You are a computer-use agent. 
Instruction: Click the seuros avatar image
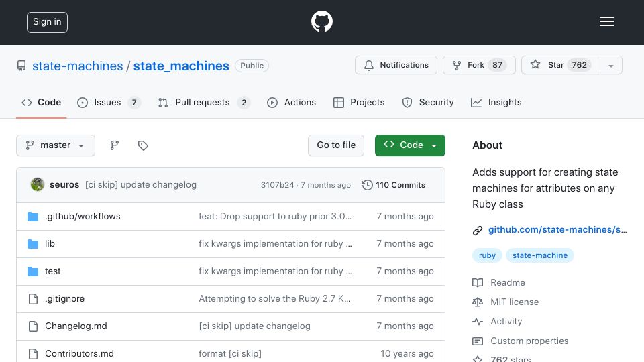pyautogui.click(x=38, y=185)
